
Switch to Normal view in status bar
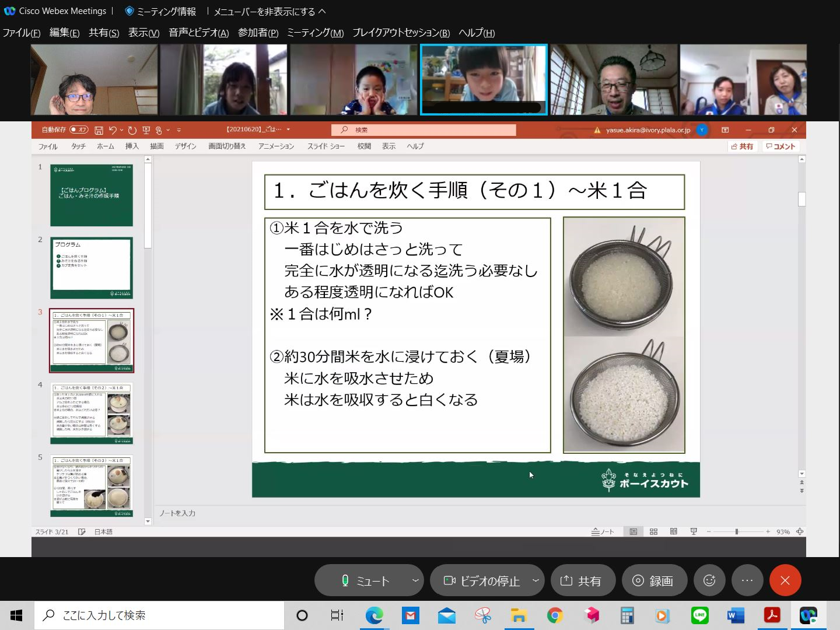coord(633,531)
